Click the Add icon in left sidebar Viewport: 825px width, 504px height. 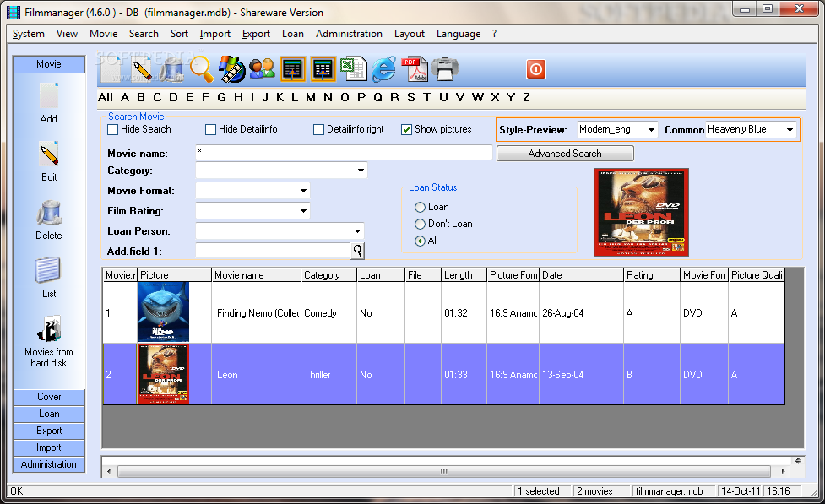(x=49, y=95)
